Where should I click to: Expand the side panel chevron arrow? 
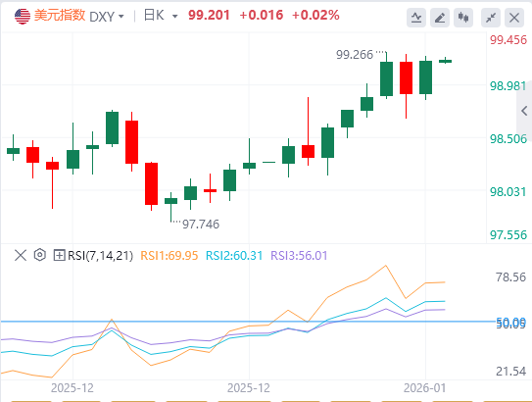(524, 111)
